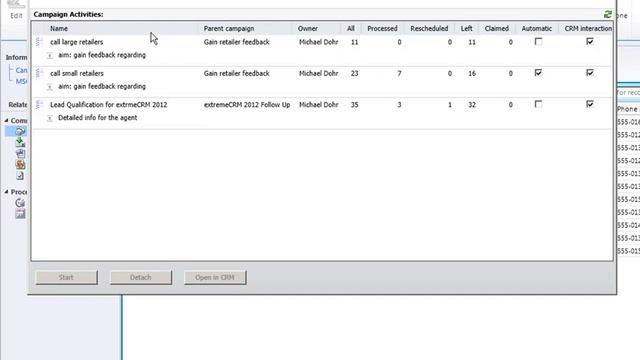Screen dimensions: 640x360
Task: Select the 'call large retailers' activity name
Action: point(77,42)
